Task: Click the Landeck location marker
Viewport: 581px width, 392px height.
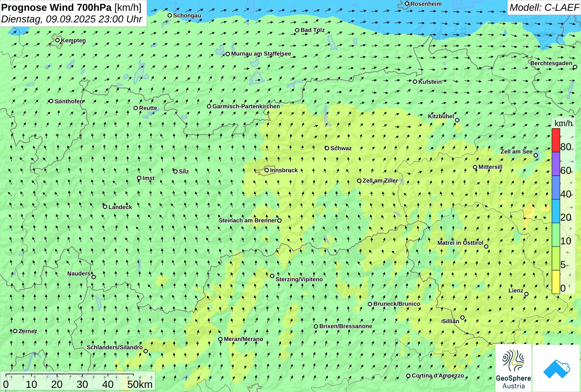Action: pyautogui.click(x=105, y=207)
